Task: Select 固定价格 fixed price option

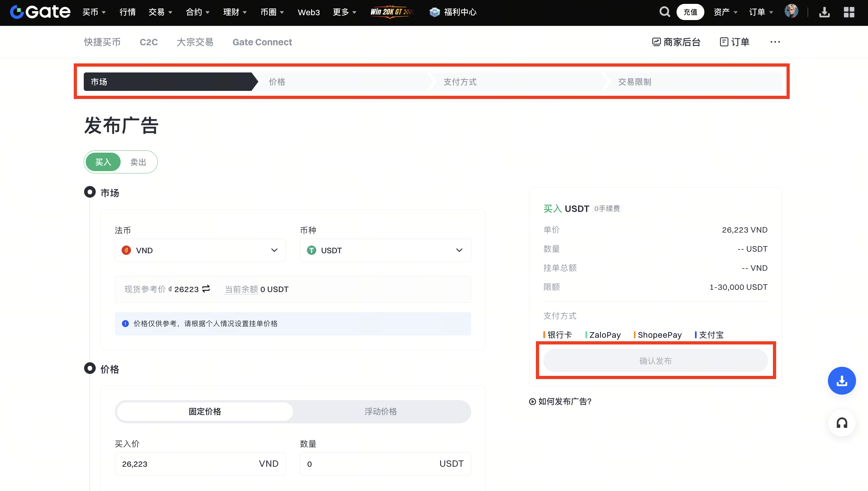Action: [205, 411]
